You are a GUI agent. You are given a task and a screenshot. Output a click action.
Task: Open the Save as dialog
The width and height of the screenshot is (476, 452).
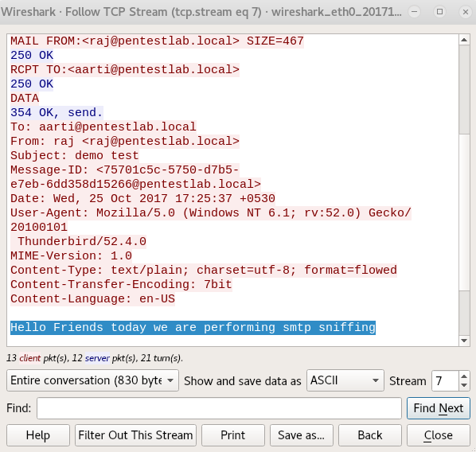pyautogui.click(x=301, y=435)
